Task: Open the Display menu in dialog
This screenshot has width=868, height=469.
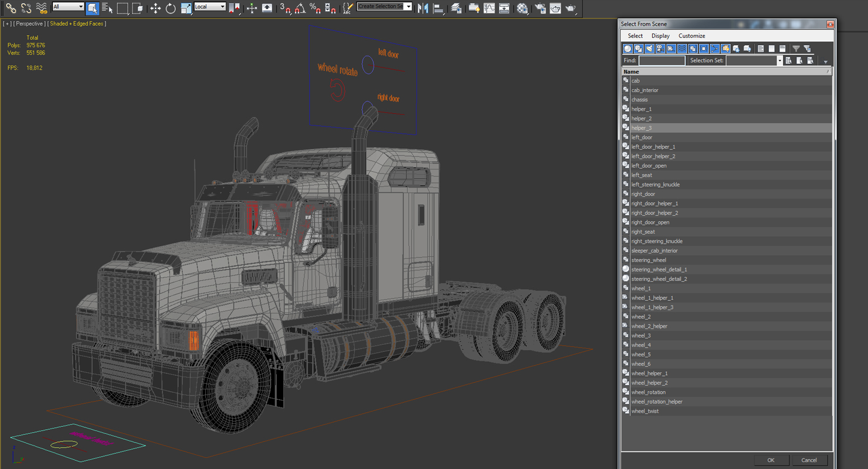Action: (660, 36)
